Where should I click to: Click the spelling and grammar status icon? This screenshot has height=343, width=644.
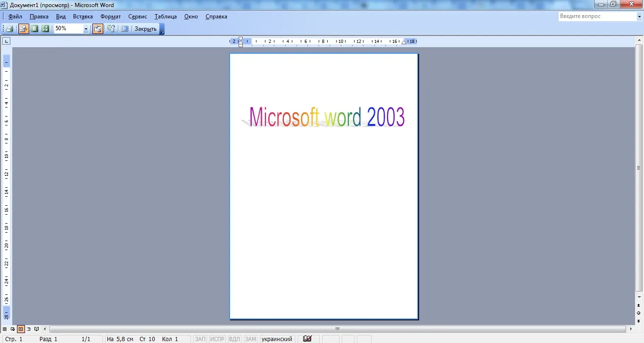[307, 339]
